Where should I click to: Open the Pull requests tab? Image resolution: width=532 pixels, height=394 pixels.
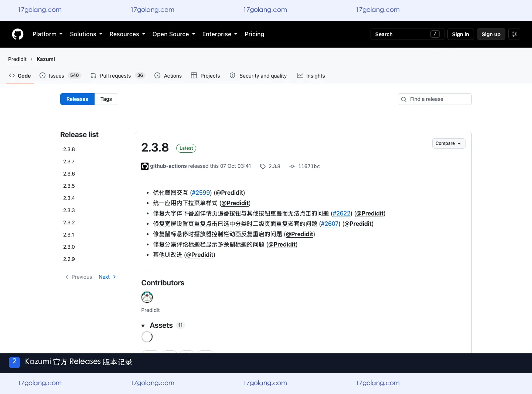[x=117, y=76]
